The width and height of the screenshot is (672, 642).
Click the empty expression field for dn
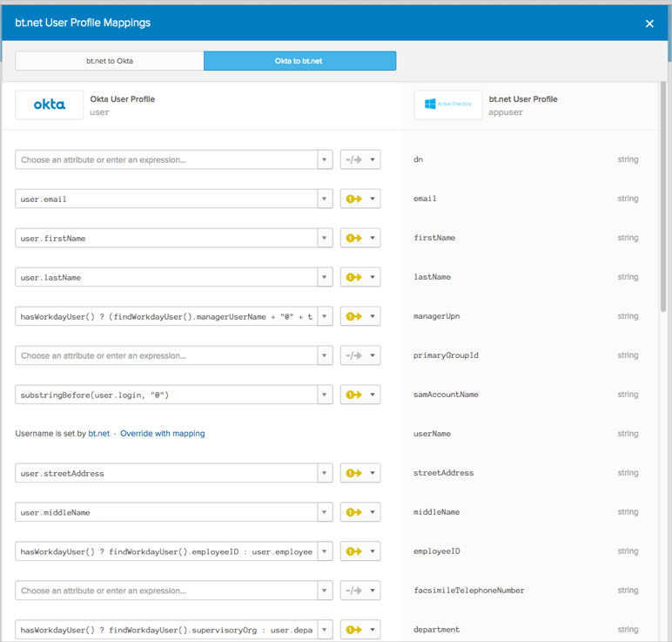click(166, 160)
